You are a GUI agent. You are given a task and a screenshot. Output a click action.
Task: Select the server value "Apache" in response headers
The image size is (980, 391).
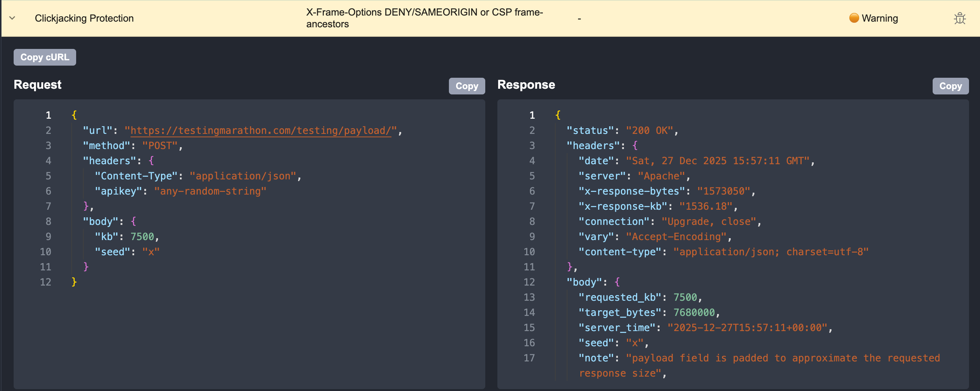[x=661, y=176]
